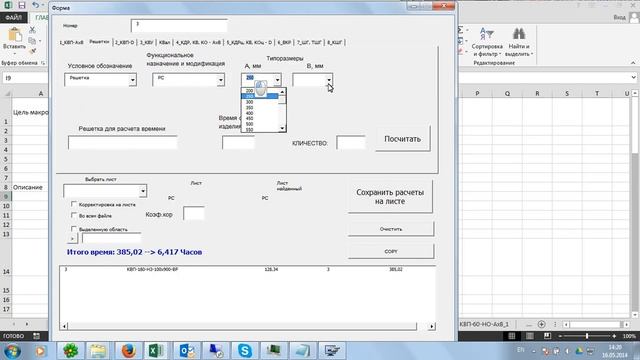Switch to the 4_КДР, КВ, КО - АхВ tab
Image resolution: width=640 pixels, height=360 pixels.
[198, 42]
